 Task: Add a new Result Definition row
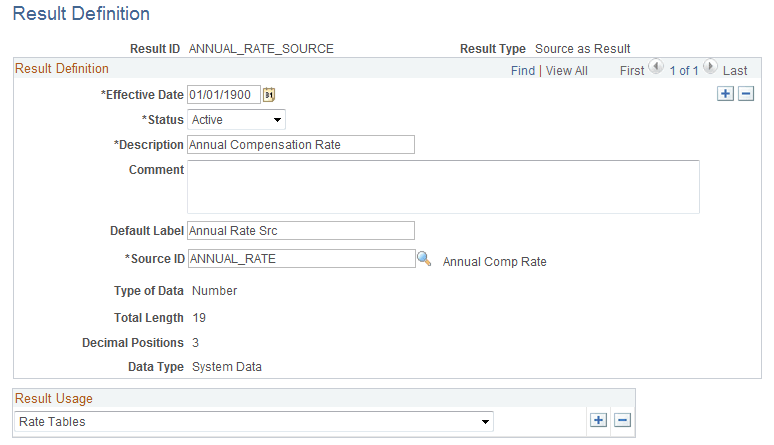tap(726, 94)
